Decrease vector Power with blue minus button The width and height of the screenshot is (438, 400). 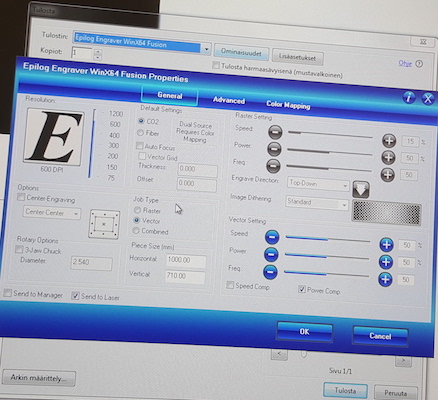point(271,254)
